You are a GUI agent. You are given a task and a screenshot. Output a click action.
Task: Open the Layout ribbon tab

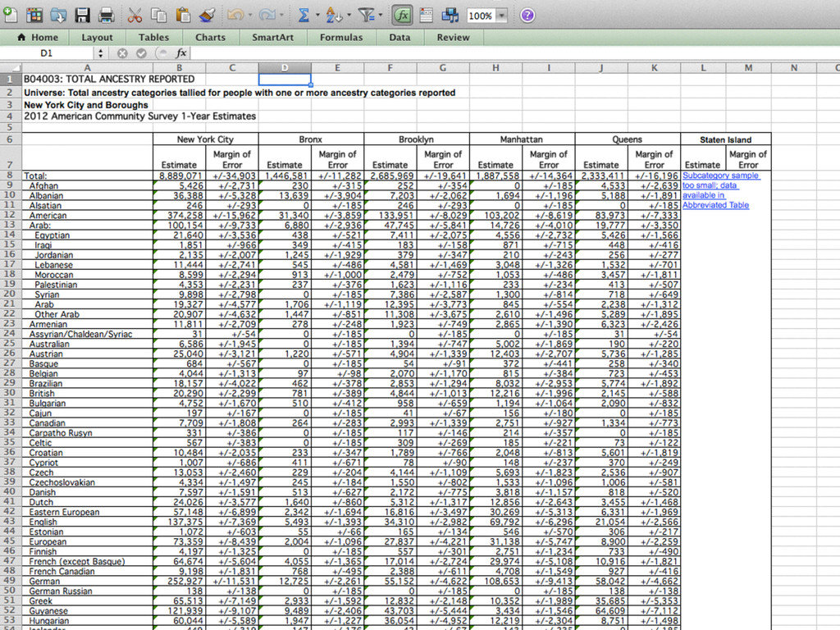point(97,37)
